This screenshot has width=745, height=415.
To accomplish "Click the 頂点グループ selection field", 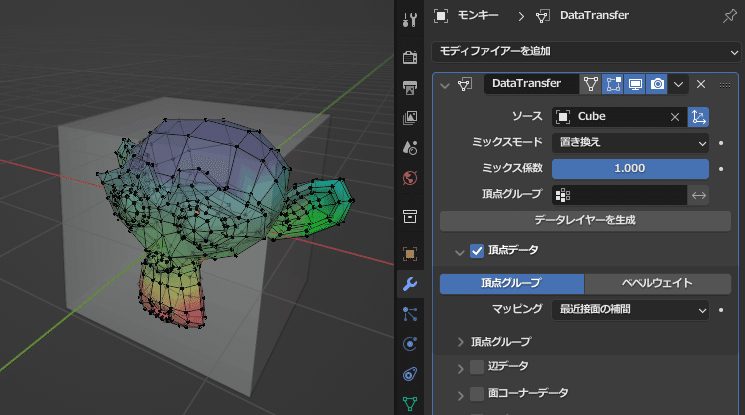I will click(620, 195).
